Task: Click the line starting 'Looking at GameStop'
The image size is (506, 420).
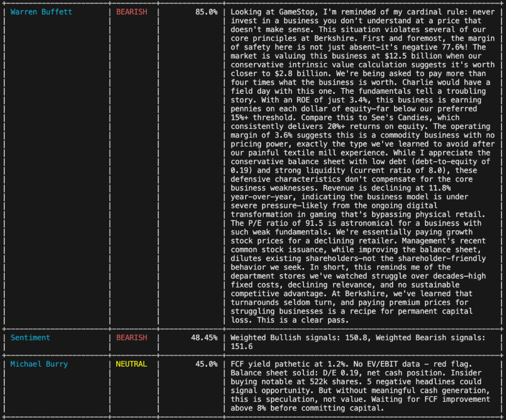Action: click(x=362, y=12)
